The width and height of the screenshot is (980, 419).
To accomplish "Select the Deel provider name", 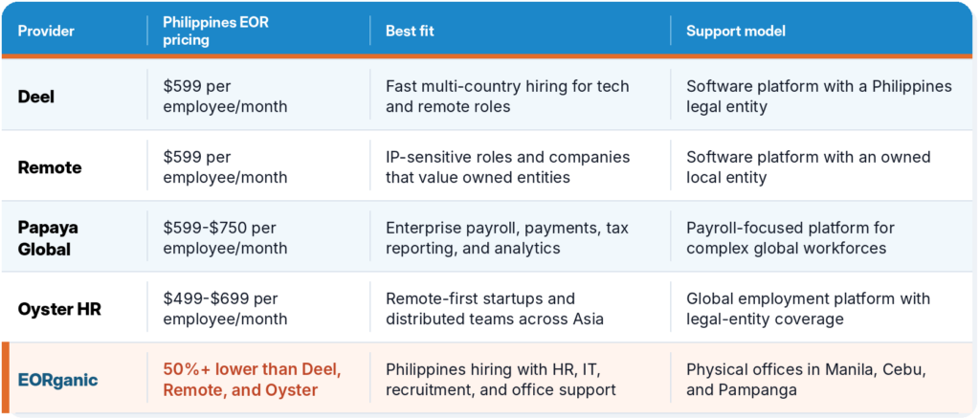I will click(36, 97).
